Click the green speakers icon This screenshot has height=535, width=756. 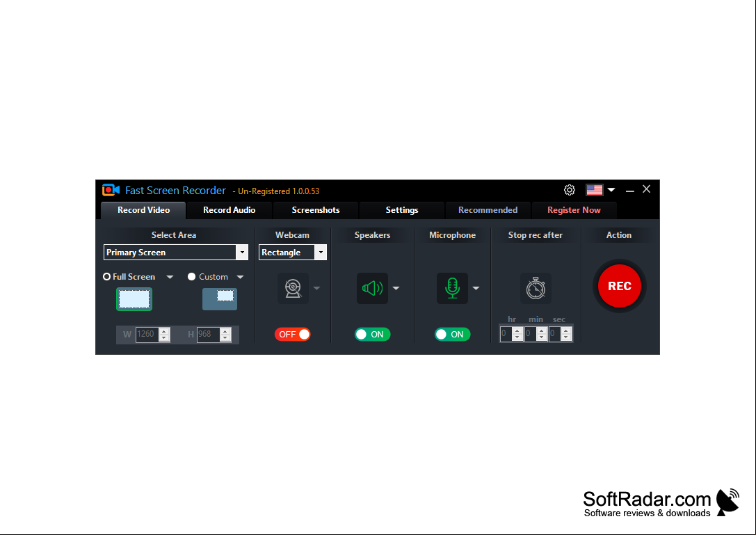(x=372, y=288)
